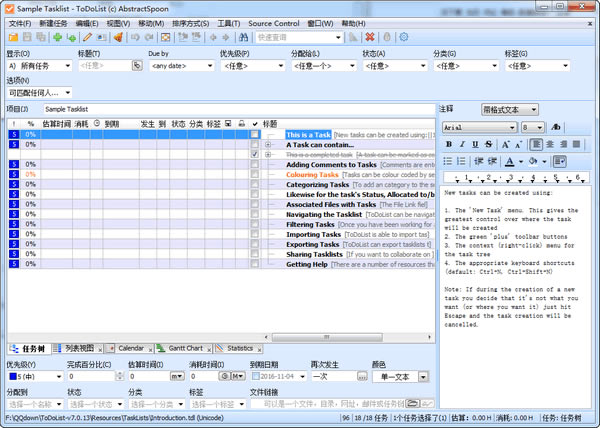This screenshot has height=428, width=600.
Task: Select the 'Colouring Tasks' task row
Action: [x=312, y=175]
